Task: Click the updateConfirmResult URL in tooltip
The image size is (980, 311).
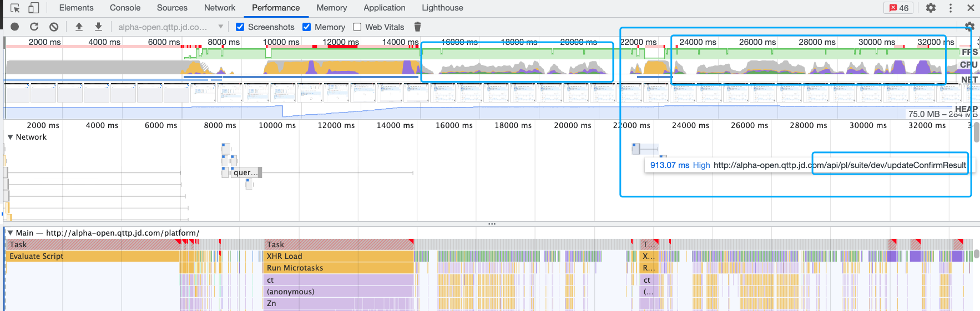Action: tap(840, 165)
